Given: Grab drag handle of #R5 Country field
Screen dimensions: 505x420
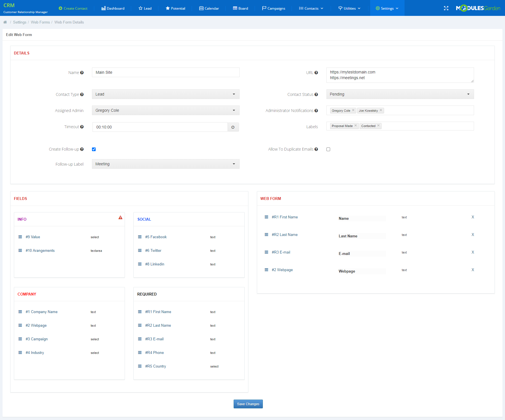Looking at the screenshot, I should tap(140, 366).
